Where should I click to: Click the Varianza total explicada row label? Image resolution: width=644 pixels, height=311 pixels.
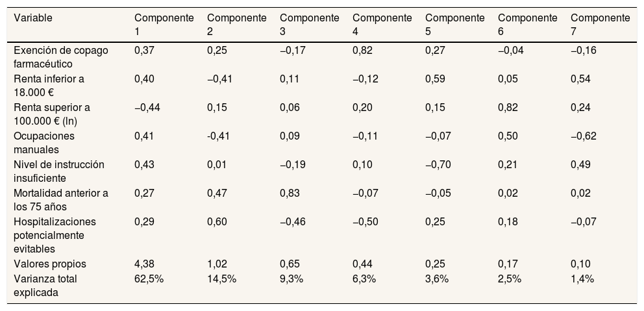pyautogui.click(x=44, y=284)
